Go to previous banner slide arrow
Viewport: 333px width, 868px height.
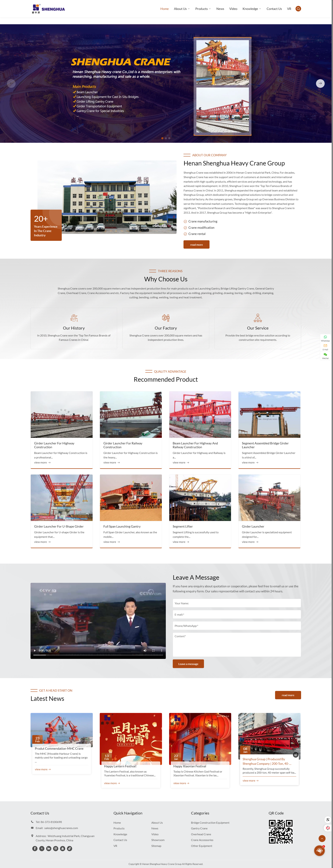point(11,83)
